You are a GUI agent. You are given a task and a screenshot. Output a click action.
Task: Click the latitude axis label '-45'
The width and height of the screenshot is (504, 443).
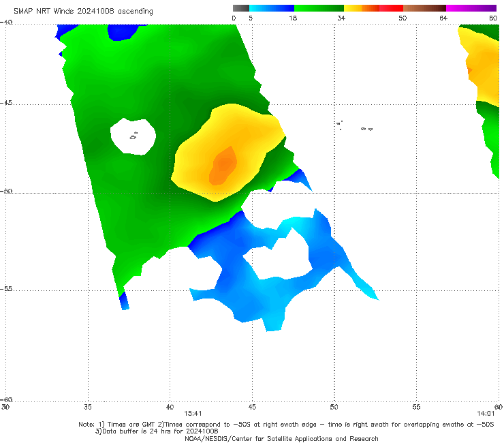click(x=6, y=103)
